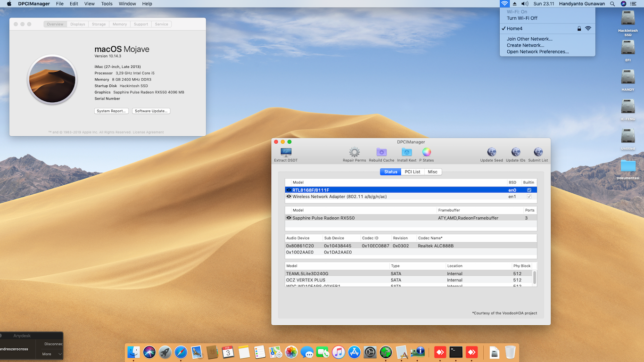Open Terminal from the dock
Image resolution: width=644 pixels, height=362 pixels.
[456, 352]
